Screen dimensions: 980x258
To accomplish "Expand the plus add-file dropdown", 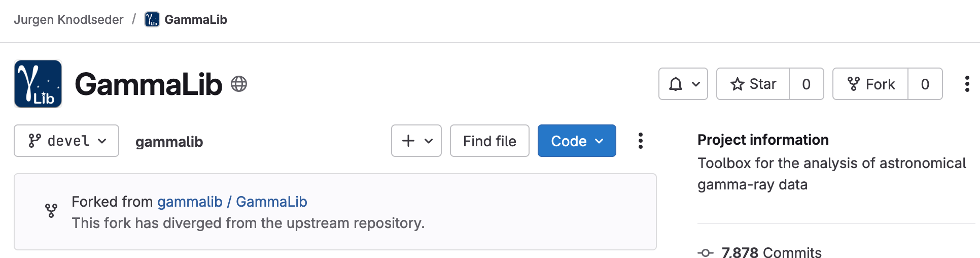I will 416,141.
